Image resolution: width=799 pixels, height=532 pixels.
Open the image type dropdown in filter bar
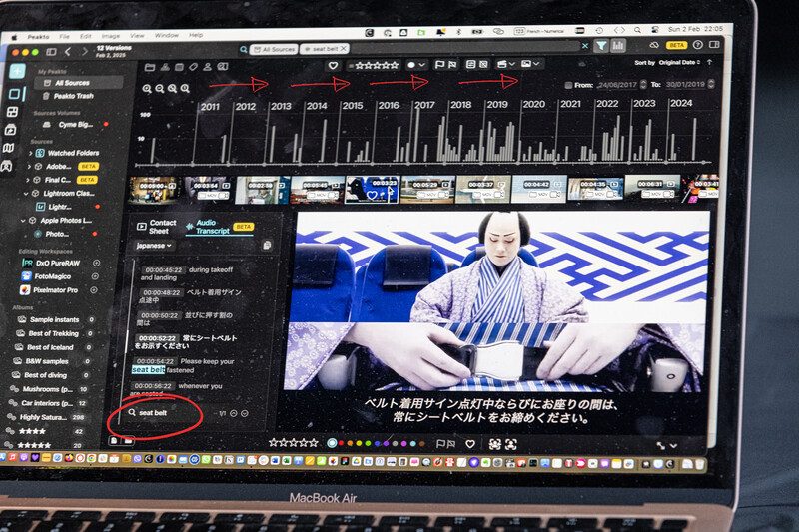tap(530, 63)
